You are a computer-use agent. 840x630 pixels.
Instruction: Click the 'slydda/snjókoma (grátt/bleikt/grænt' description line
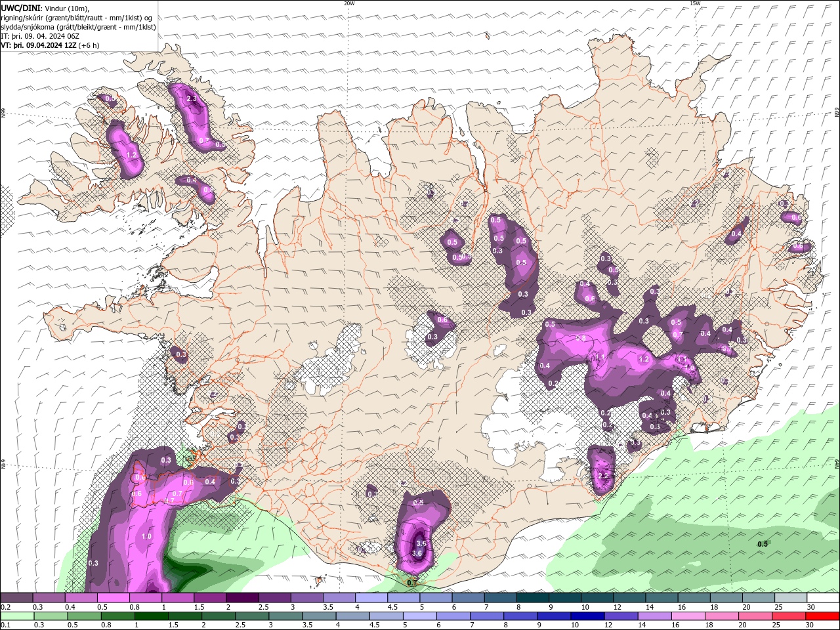78,27
